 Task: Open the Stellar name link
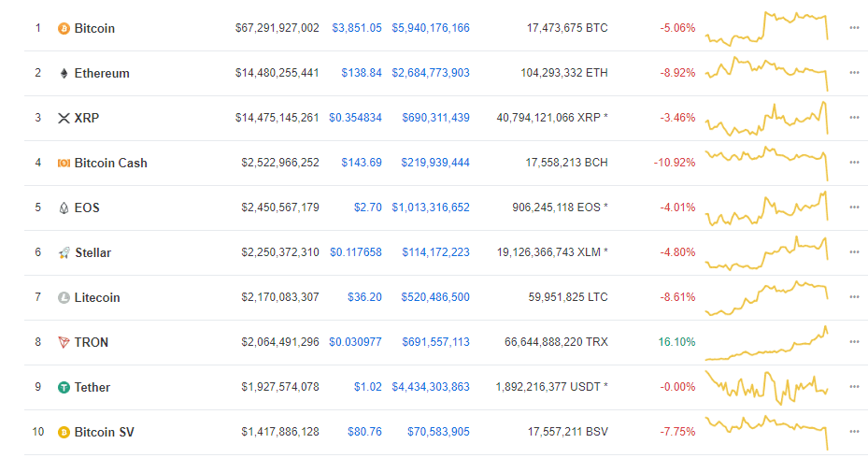click(93, 252)
